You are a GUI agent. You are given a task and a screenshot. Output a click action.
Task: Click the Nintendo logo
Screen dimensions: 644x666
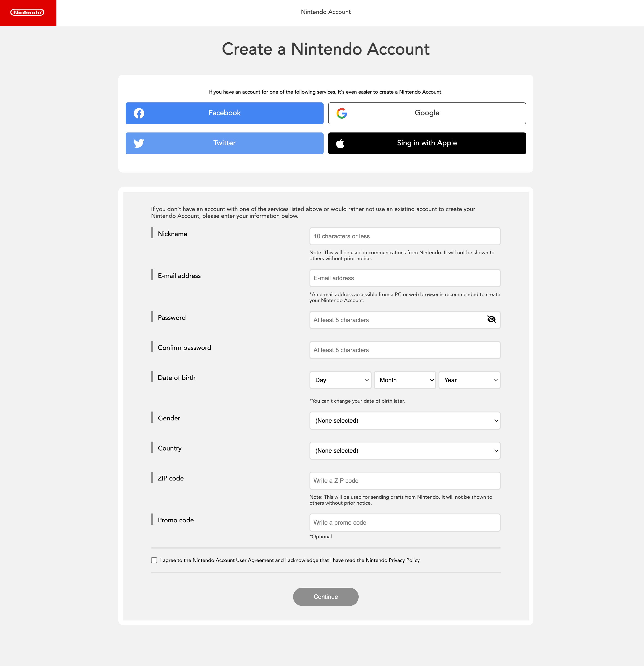tap(28, 13)
